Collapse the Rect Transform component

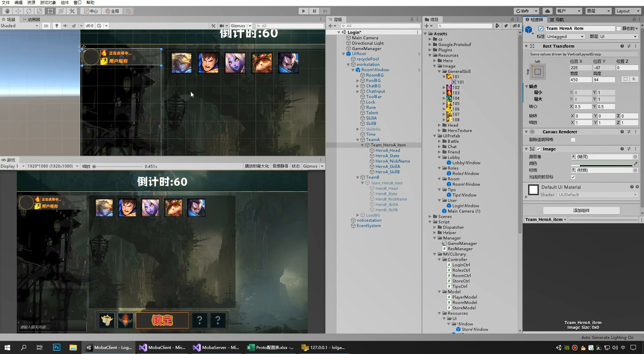tap(526, 46)
